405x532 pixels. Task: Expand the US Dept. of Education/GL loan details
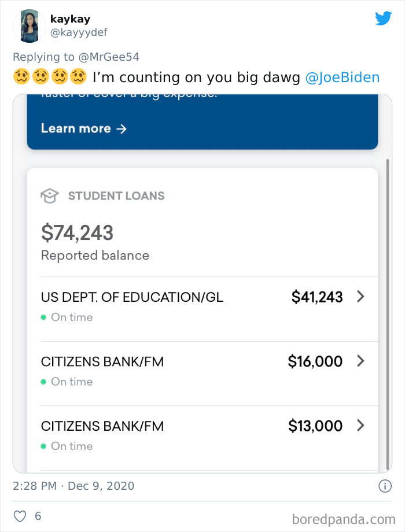(x=361, y=297)
